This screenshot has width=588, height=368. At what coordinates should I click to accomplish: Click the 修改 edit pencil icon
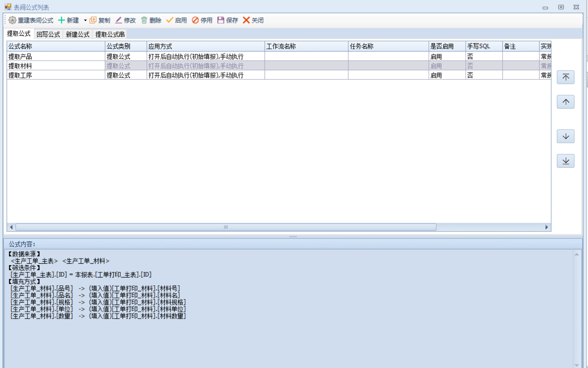[x=119, y=20]
